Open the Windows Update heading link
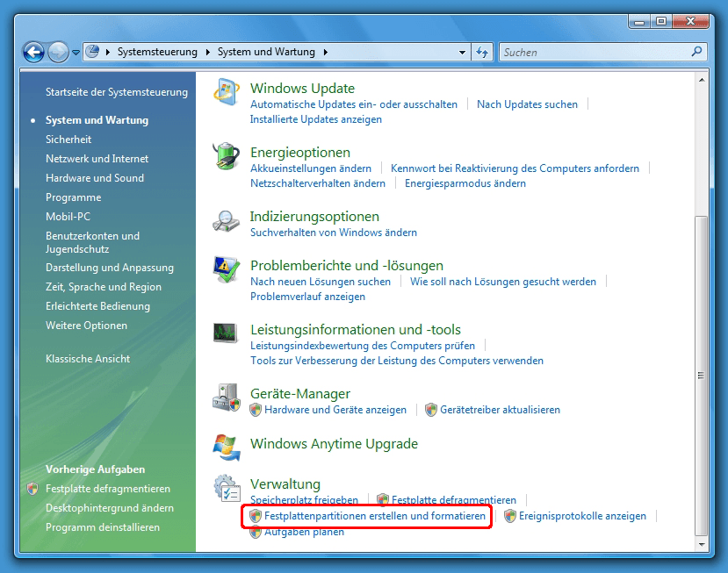This screenshot has width=728, height=573. pos(302,88)
